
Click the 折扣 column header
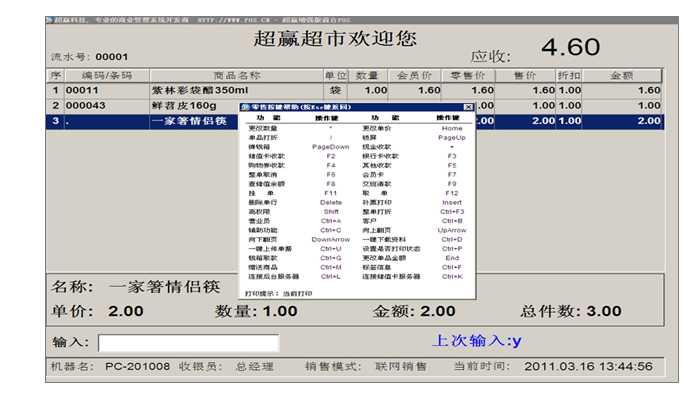tap(569, 75)
